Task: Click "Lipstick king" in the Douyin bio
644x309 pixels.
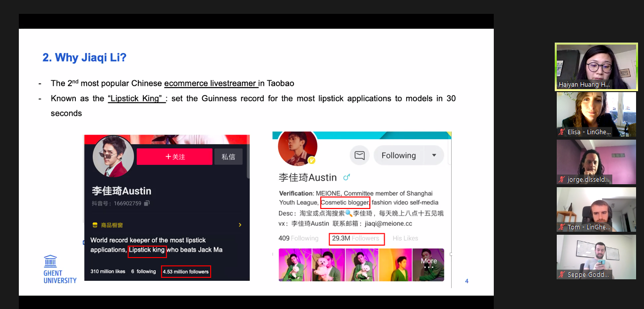Action: (x=147, y=250)
